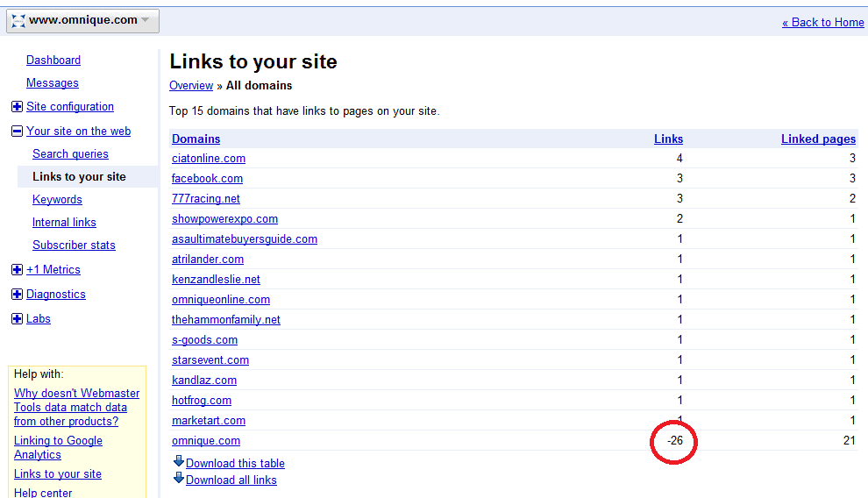The height and width of the screenshot is (498, 868).
Task: Open the Dashboard page
Action: coord(53,60)
